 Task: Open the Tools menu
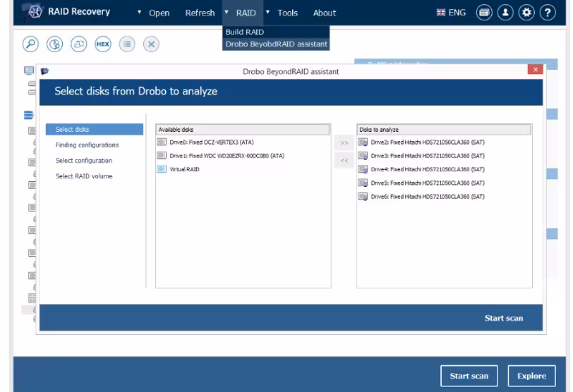pos(288,13)
